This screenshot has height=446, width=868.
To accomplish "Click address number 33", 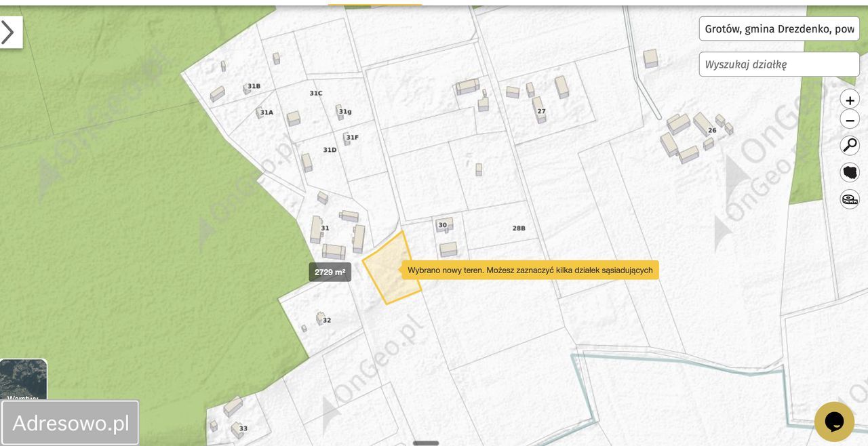I will pyautogui.click(x=243, y=428).
